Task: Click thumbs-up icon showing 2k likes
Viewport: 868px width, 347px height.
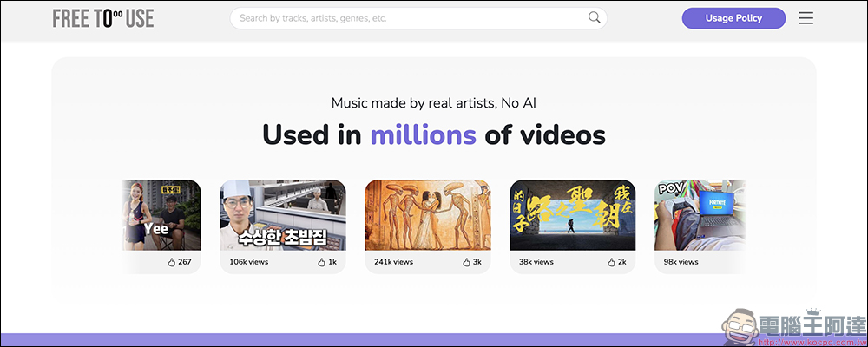Action: coord(611,262)
